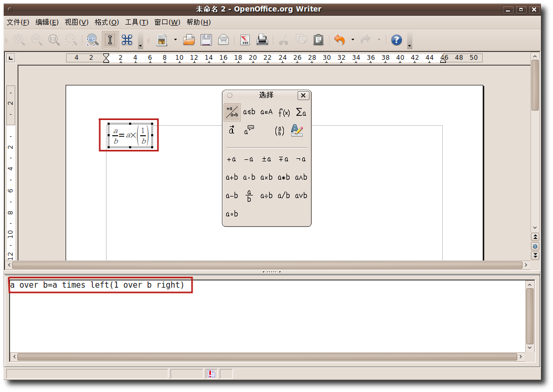Insert the a+b addition operator
Image resolution: width=553 pixels, height=392 pixels.
pyautogui.click(x=232, y=177)
